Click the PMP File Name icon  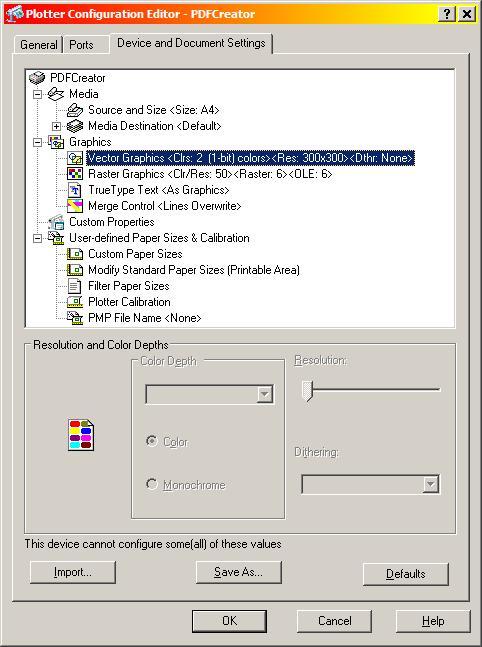coord(75,318)
